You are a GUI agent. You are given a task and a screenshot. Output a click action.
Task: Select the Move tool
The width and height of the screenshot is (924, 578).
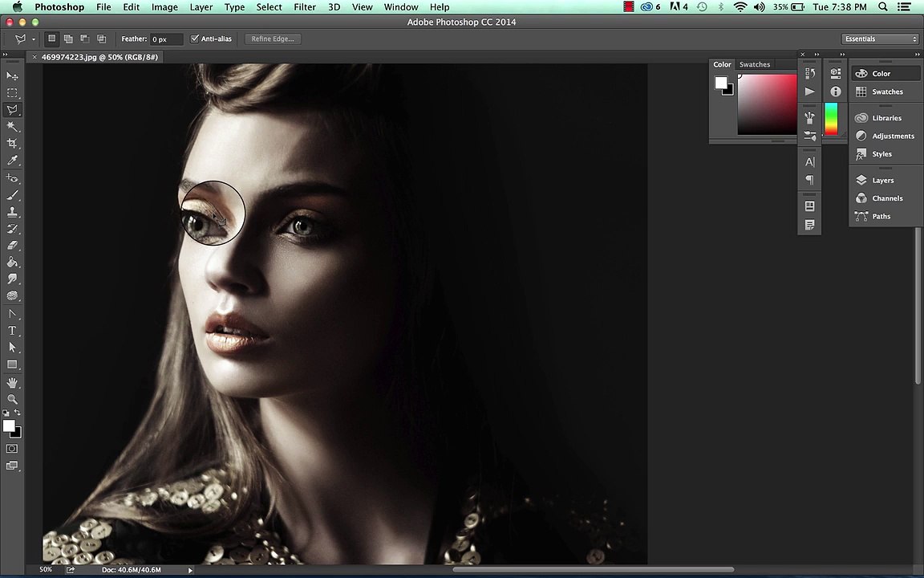click(12, 75)
